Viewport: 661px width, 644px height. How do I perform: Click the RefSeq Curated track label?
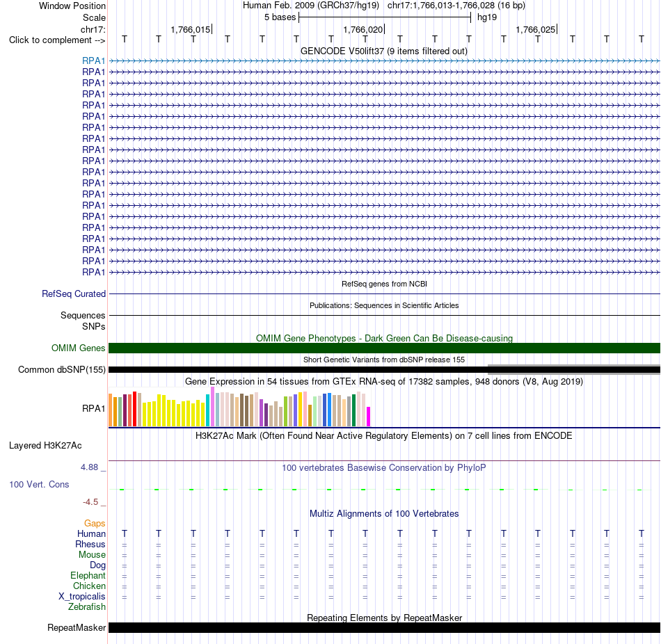(x=74, y=293)
